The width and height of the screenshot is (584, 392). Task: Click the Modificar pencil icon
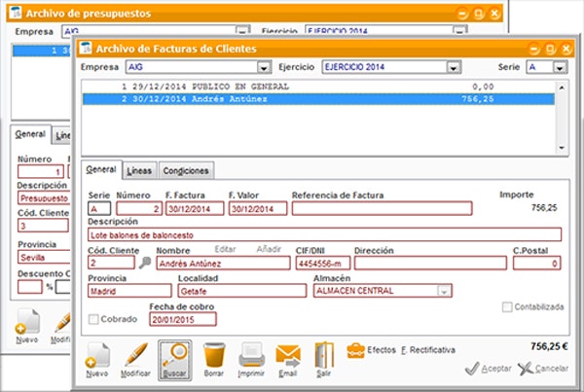[x=136, y=356]
